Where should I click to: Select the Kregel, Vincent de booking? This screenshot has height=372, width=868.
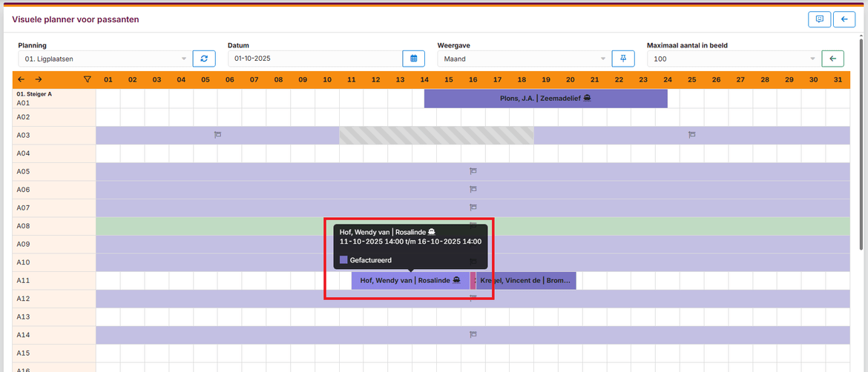coord(526,280)
